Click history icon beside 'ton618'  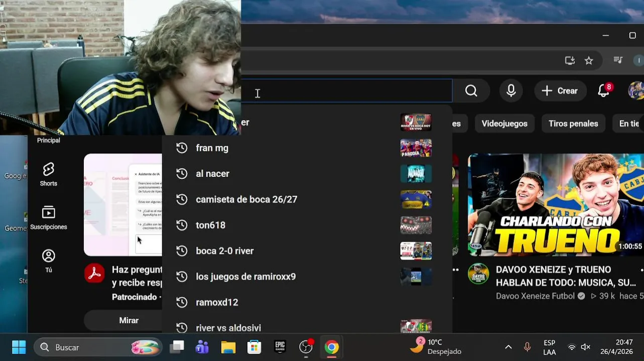tap(182, 225)
